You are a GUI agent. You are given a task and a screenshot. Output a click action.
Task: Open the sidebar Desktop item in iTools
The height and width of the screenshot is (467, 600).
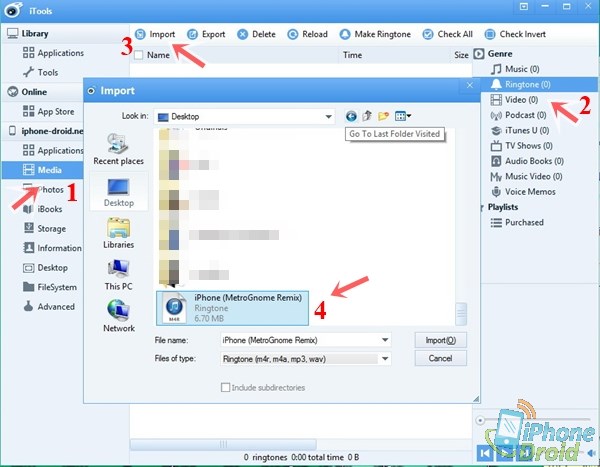click(x=45, y=268)
